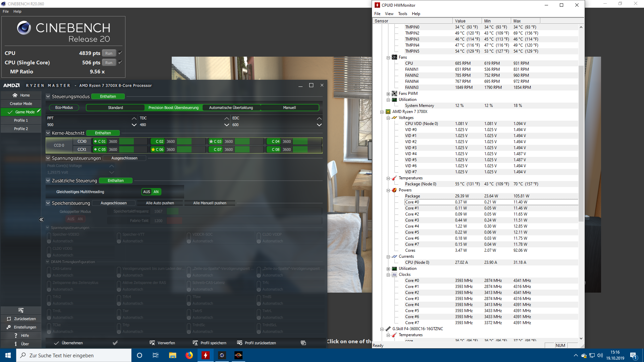Toggle the CPU Single Core checkbox
This screenshot has height=362, width=644.
pos(120,62)
